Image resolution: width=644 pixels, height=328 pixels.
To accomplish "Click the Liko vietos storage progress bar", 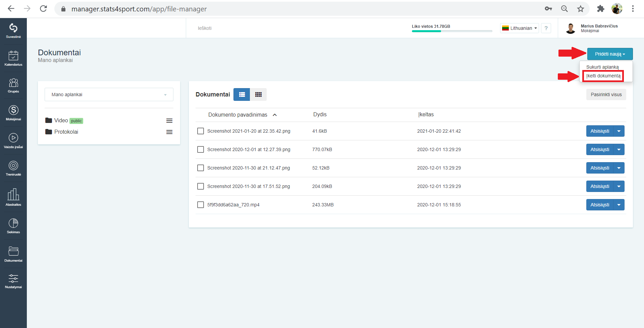I will [452, 31].
